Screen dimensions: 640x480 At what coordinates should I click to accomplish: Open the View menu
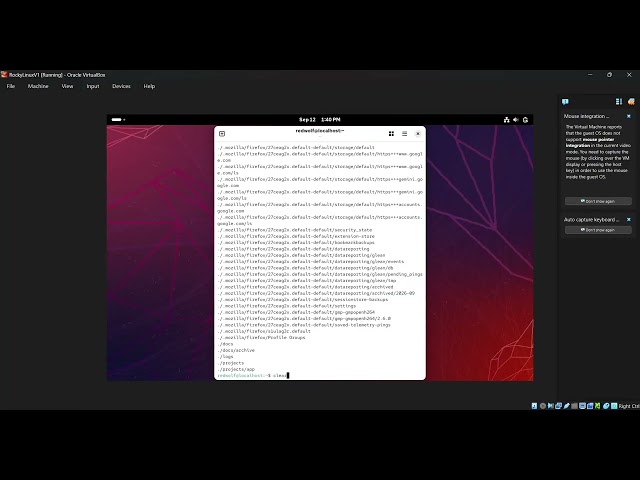[x=67, y=86]
